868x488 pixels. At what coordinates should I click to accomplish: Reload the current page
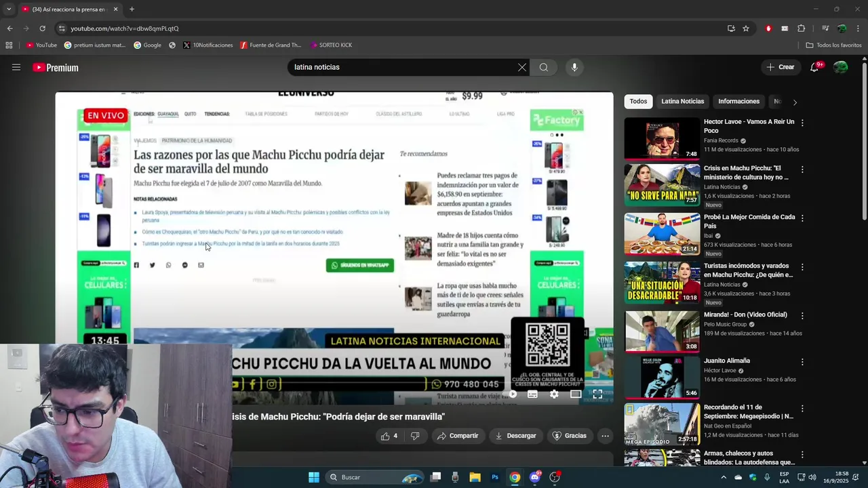[42, 28]
